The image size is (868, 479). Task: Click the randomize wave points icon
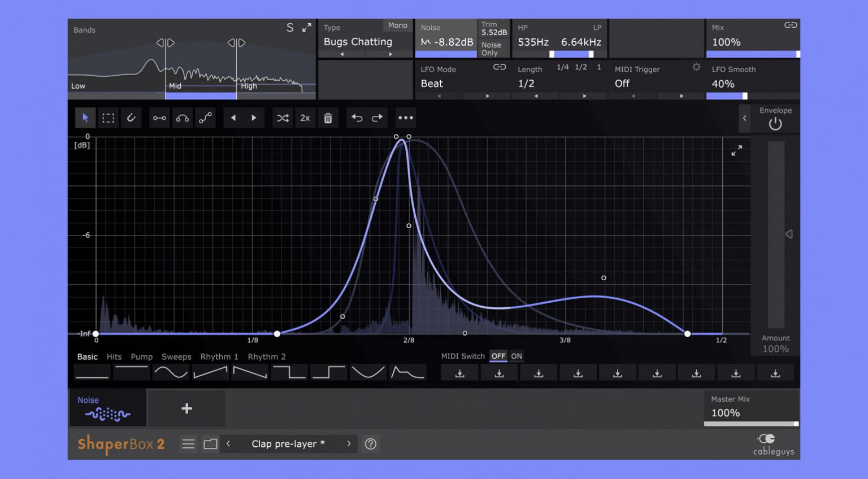(x=283, y=117)
